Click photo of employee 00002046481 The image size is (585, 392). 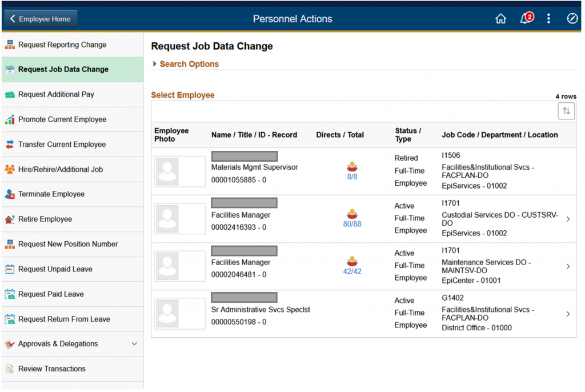point(179,266)
